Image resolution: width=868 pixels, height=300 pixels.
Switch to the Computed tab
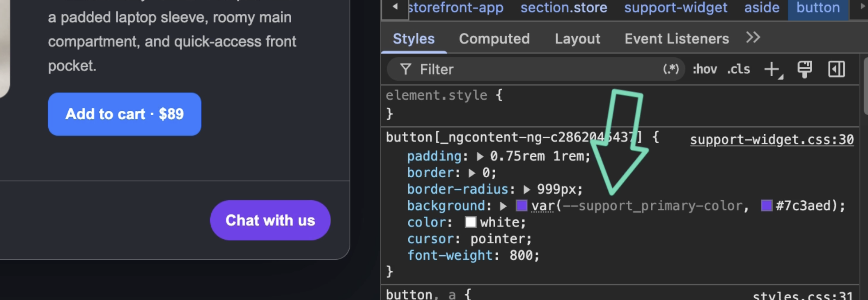pos(494,39)
